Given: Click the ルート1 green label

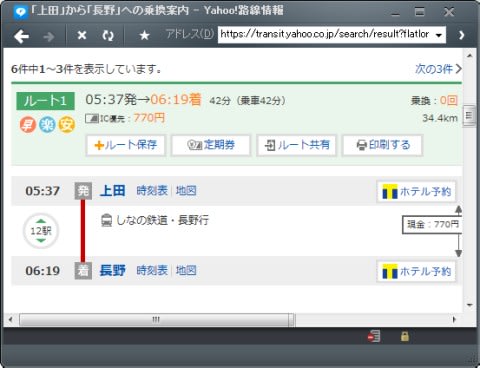Looking at the screenshot, I should [46, 101].
